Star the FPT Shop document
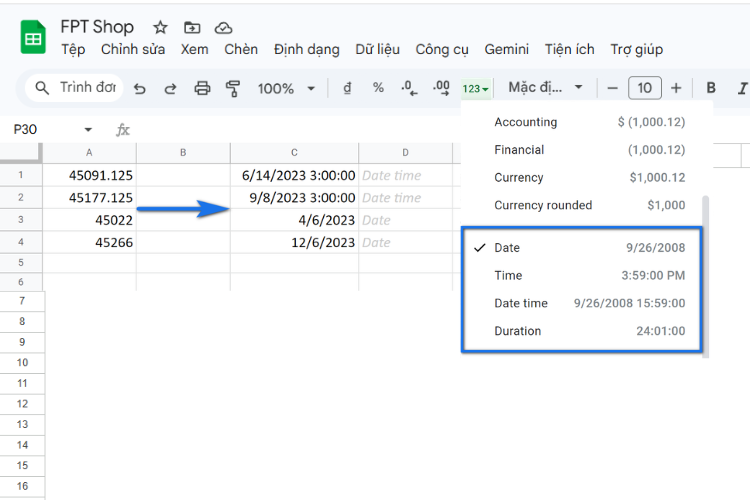 [x=160, y=27]
